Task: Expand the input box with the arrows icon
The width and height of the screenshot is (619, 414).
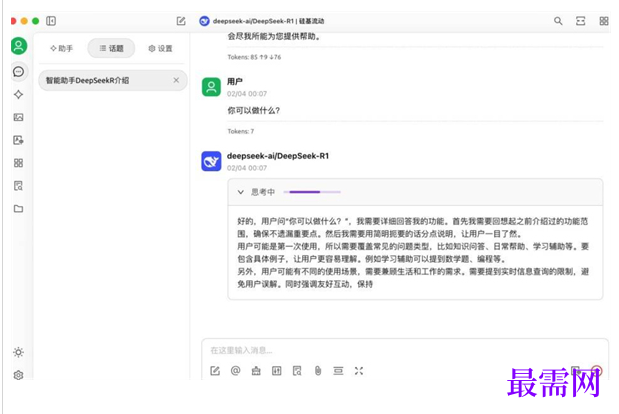Action: (x=359, y=371)
